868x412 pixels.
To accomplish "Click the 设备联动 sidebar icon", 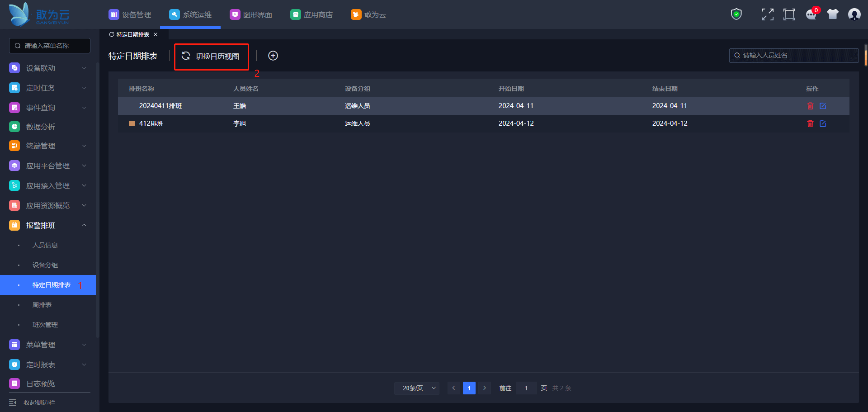I will click(x=14, y=68).
